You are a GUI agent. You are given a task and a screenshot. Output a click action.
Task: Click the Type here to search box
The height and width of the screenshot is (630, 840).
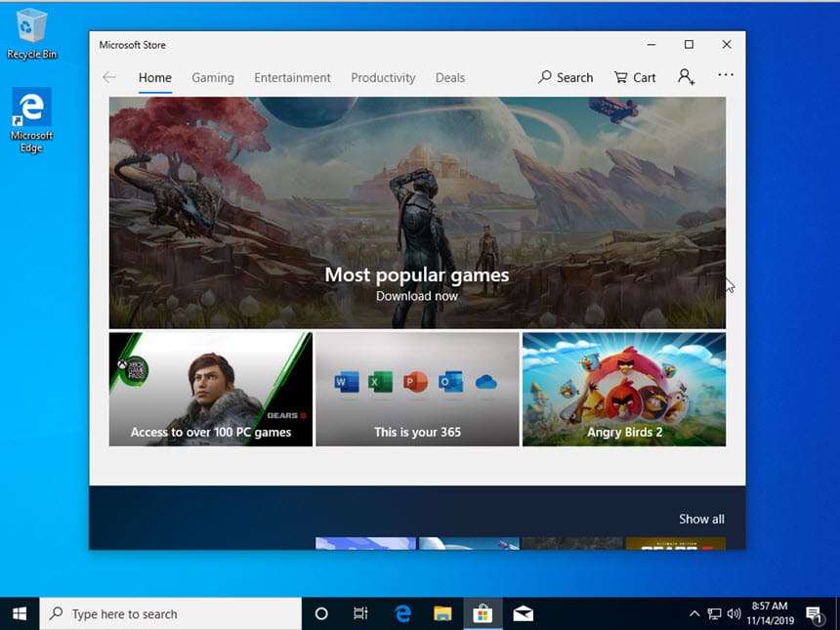click(170, 613)
